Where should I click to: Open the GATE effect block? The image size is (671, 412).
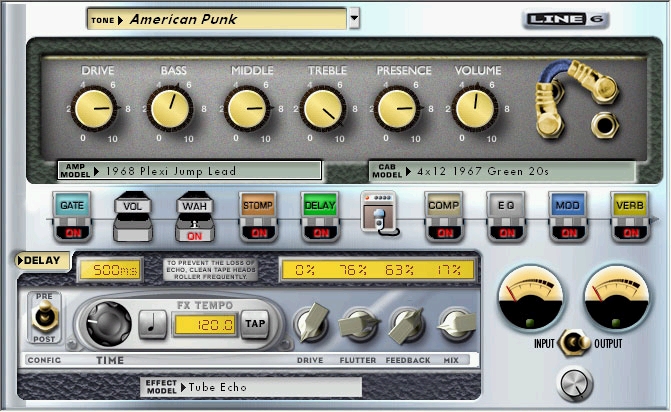point(72,205)
